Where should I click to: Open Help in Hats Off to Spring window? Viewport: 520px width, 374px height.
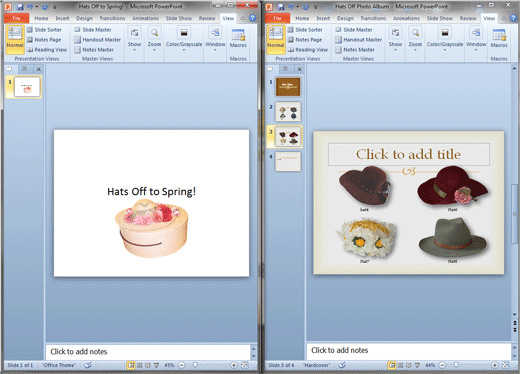coord(253,18)
